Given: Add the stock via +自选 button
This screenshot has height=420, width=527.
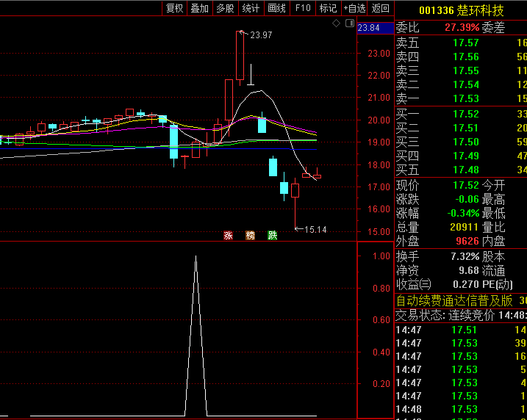Looking at the screenshot, I should (x=354, y=8).
